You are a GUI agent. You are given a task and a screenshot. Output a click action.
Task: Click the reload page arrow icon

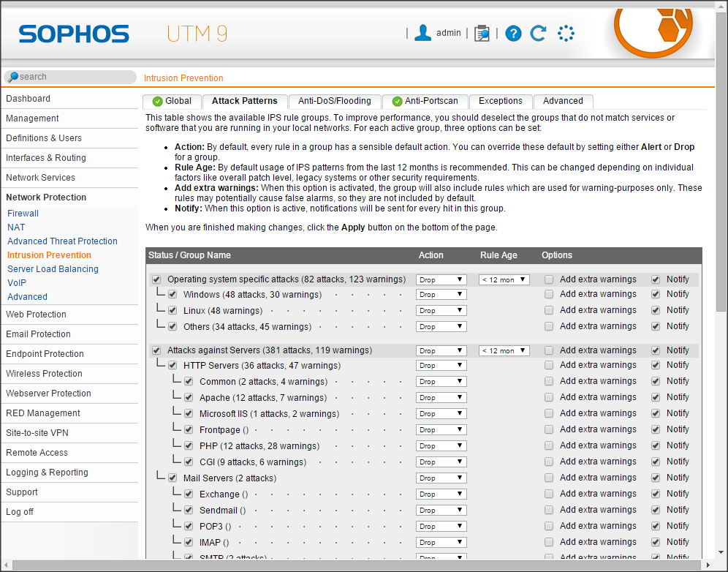point(539,33)
